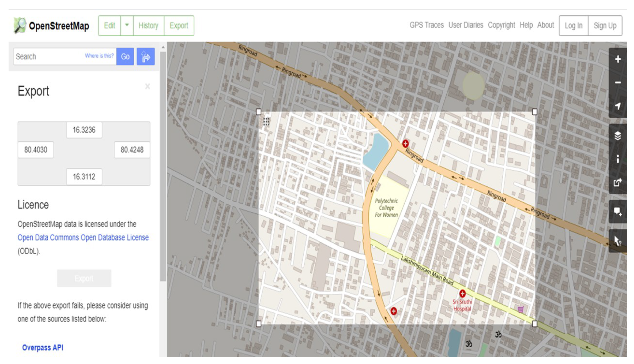Open the Overpass API link
634x364 pixels.
click(43, 348)
